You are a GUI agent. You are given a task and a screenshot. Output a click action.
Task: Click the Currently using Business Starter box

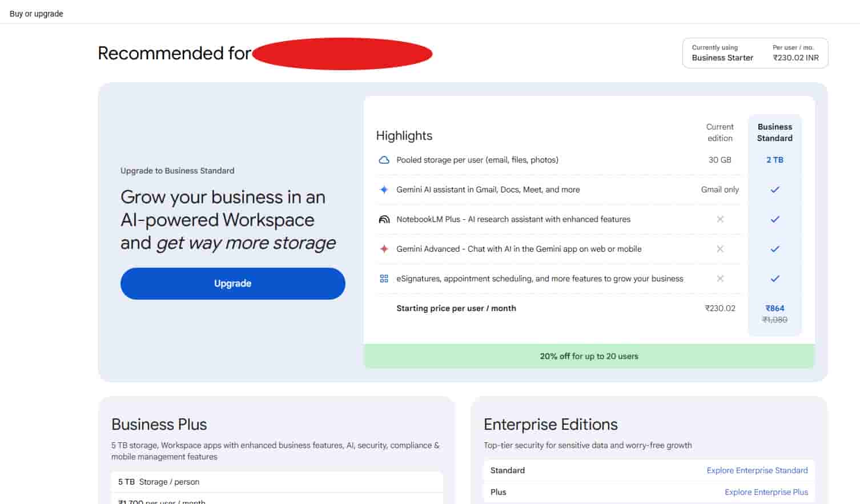coord(754,53)
